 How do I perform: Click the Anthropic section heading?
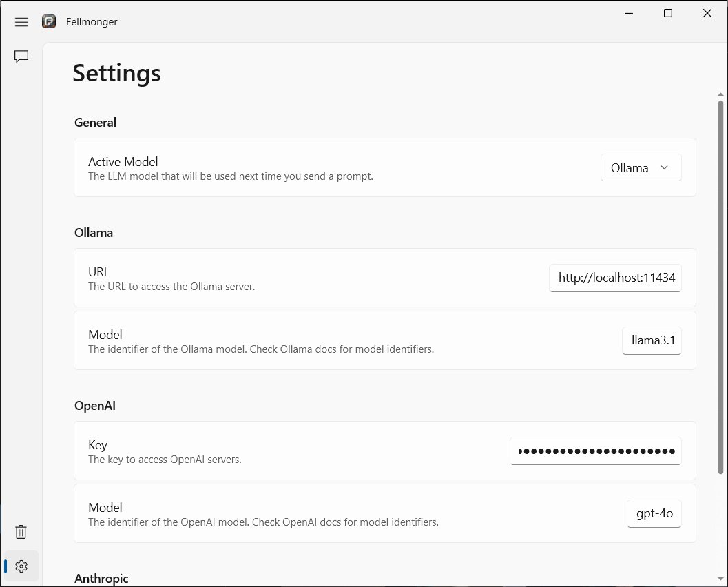[101, 579]
